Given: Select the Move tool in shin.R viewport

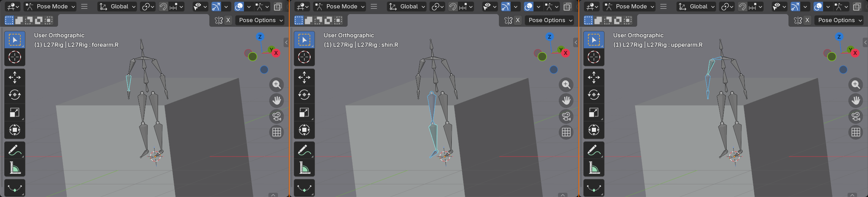Looking at the screenshot, I should (x=304, y=77).
